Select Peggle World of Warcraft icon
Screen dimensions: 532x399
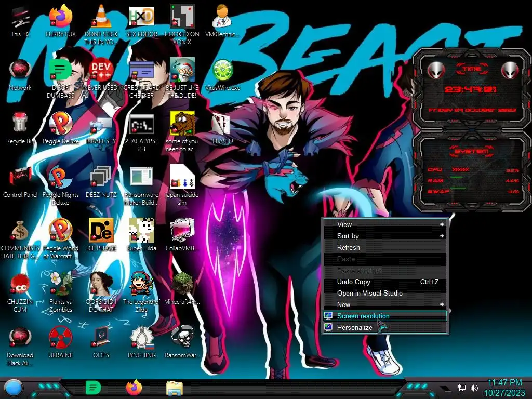[60, 231]
